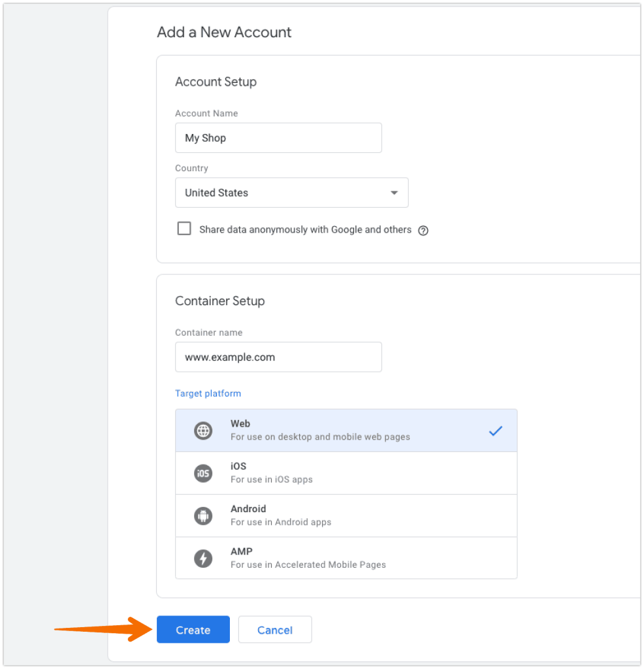This screenshot has width=644, height=669.
Task: Enable anonymous data sharing with Google
Action: click(x=184, y=228)
